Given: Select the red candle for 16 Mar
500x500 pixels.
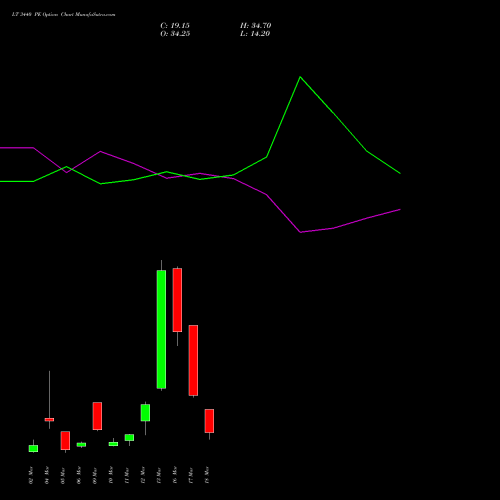Looking at the screenshot, I should pyautogui.click(x=177, y=300).
